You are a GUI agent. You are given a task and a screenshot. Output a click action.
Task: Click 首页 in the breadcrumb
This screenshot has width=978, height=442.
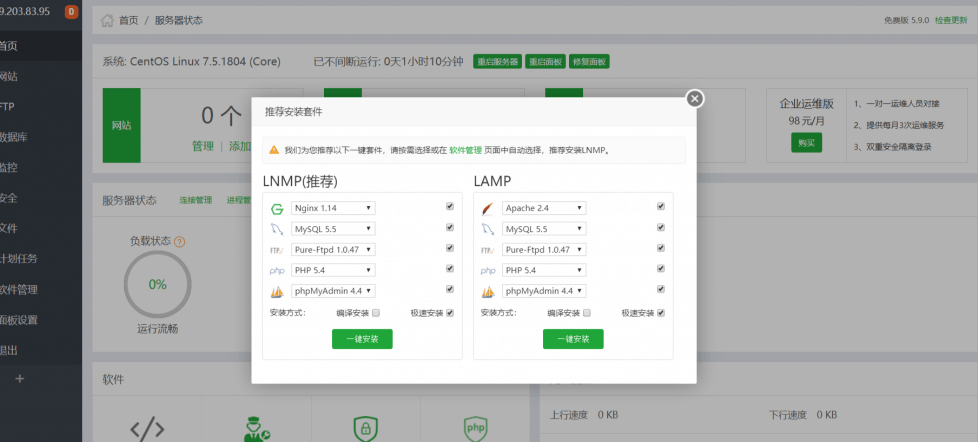click(x=128, y=20)
